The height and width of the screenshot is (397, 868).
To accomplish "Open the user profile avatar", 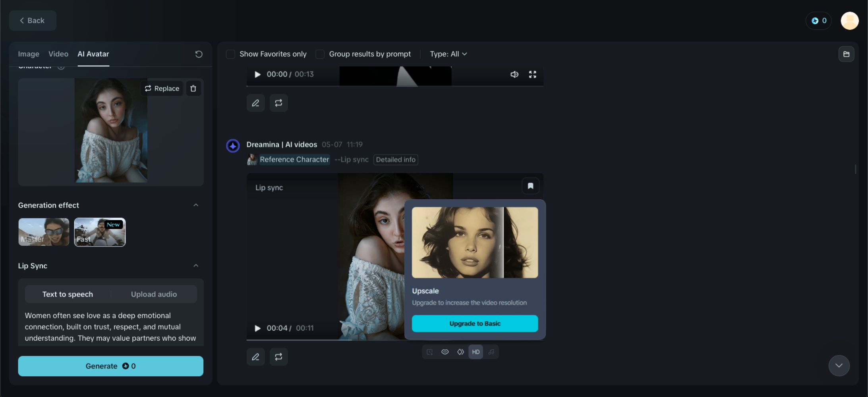I will pos(850,21).
